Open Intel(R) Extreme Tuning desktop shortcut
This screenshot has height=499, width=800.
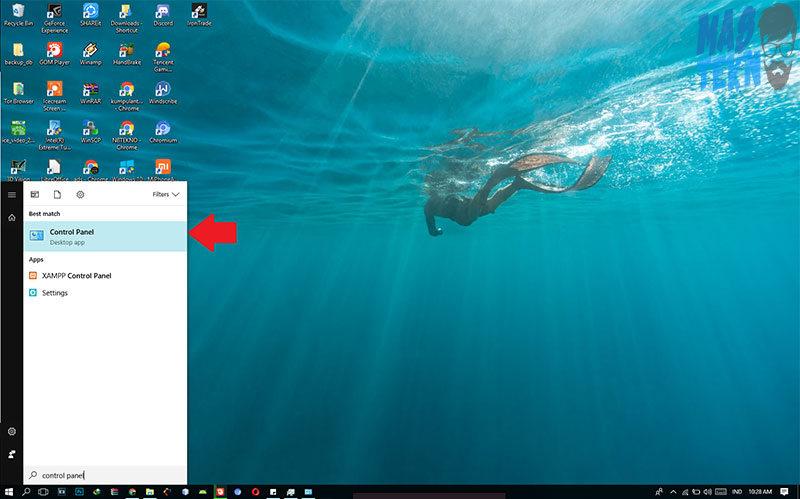(55, 135)
